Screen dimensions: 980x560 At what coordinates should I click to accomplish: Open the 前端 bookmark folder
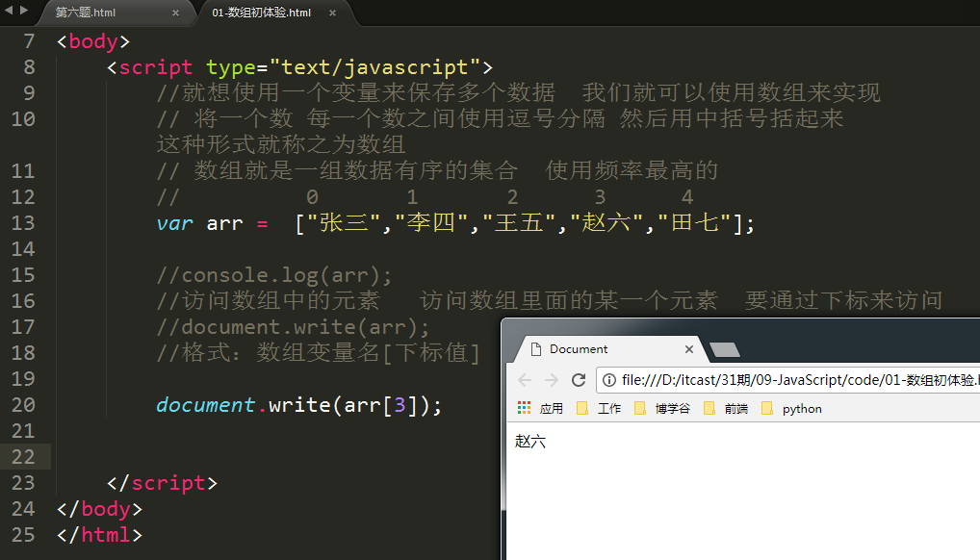tap(726, 409)
